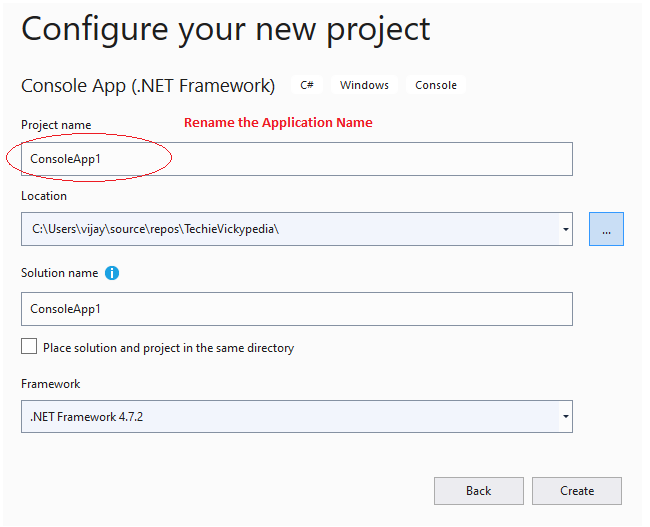Click the C# language tag
This screenshot has height=527, width=650.
pyautogui.click(x=307, y=85)
